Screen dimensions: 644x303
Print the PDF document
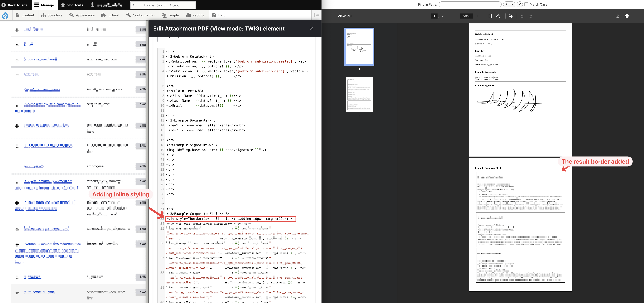point(627,16)
